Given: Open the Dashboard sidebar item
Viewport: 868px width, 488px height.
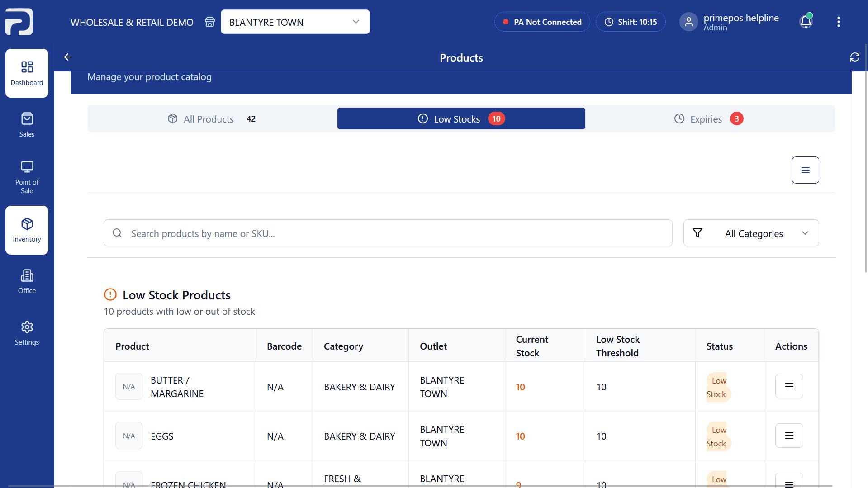Looking at the screenshot, I should [27, 73].
